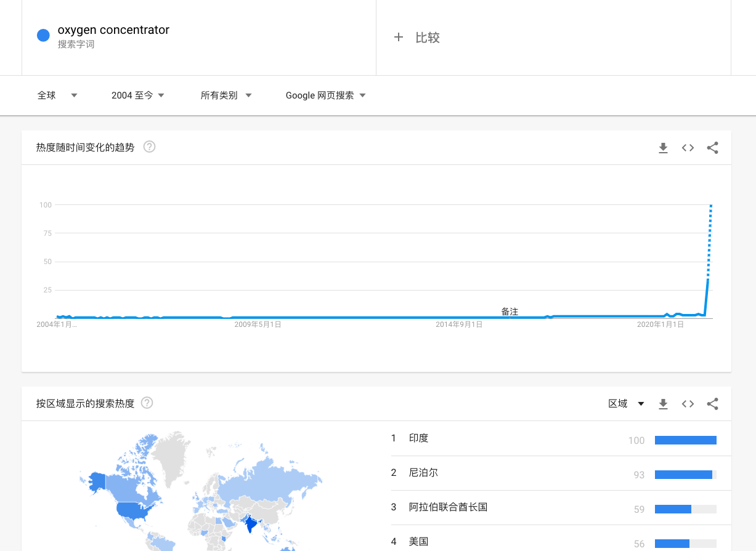Screen dimensions: 756x551
Task: Open the 所有类别 category dropdown
Action: coord(226,95)
